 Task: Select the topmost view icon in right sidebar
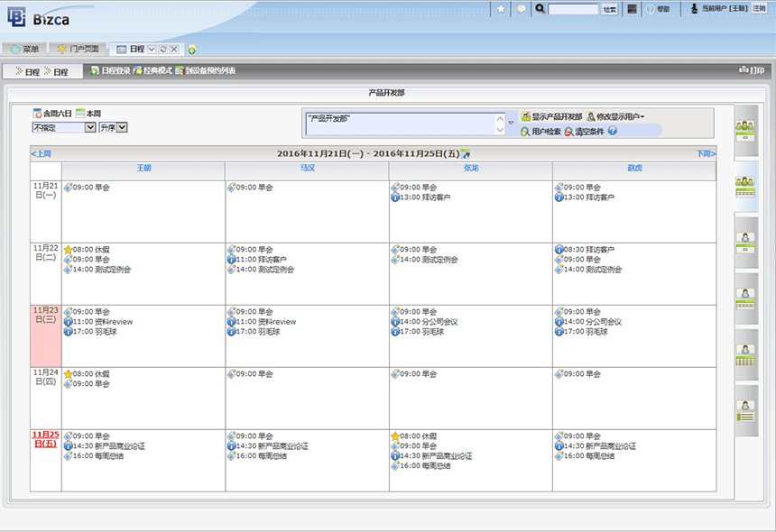click(x=745, y=131)
